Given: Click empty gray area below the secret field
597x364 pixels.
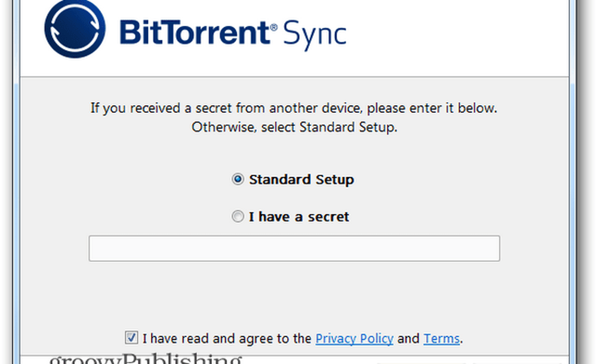Looking at the screenshot, I should (294, 292).
